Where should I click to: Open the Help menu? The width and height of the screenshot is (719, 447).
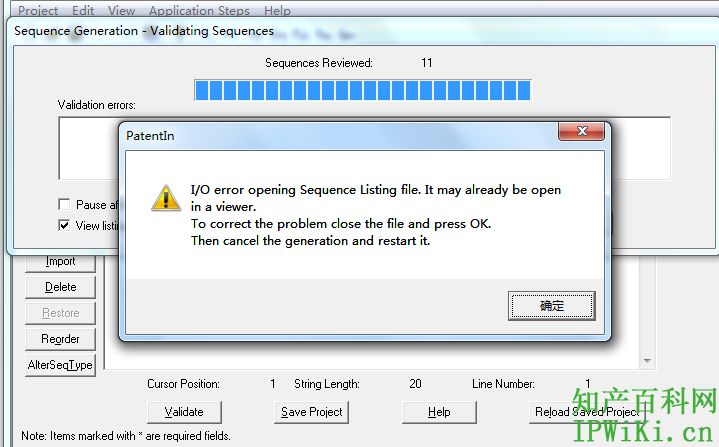click(x=277, y=10)
